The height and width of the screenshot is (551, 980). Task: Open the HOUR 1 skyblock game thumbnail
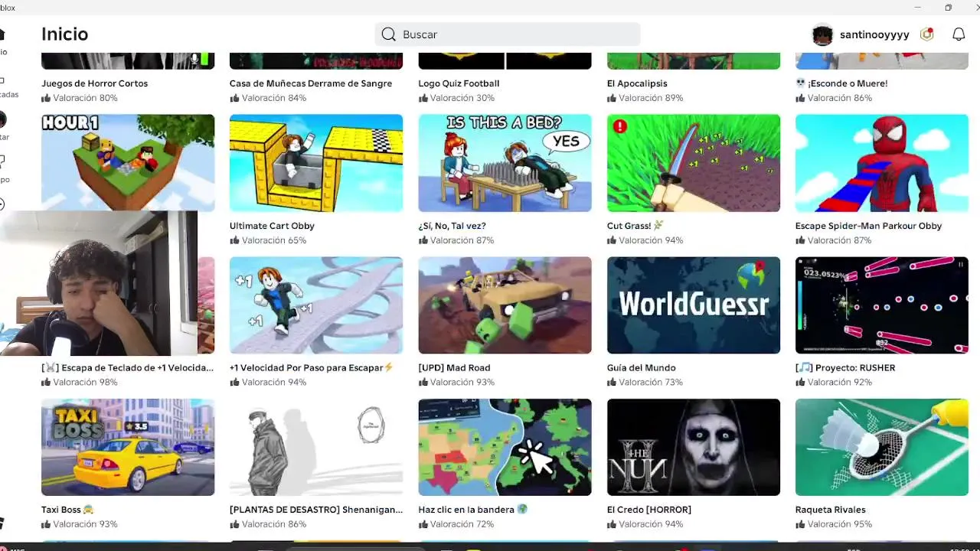pyautogui.click(x=128, y=163)
